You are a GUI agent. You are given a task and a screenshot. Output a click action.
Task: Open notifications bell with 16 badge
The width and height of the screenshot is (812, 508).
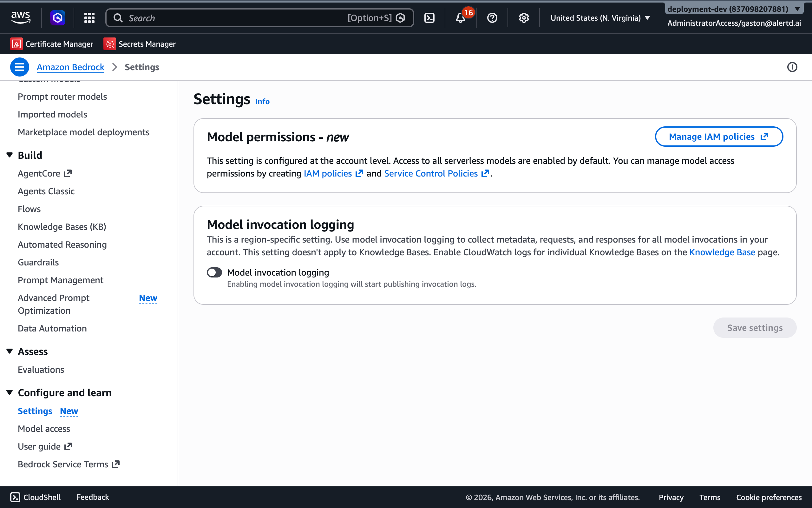[x=461, y=18]
